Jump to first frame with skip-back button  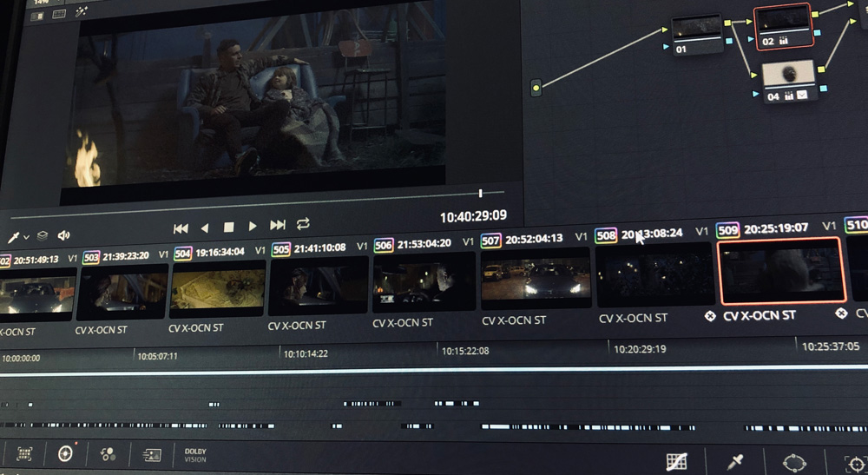tap(181, 228)
